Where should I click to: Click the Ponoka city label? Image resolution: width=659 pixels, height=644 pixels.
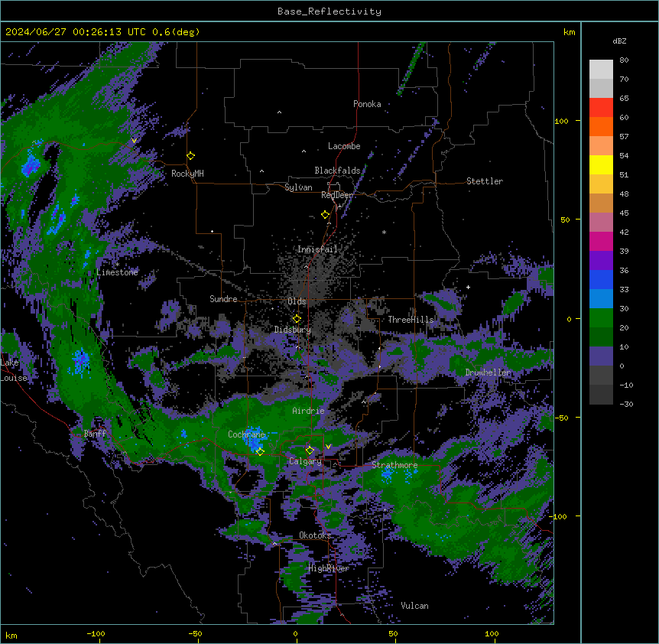click(x=367, y=104)
